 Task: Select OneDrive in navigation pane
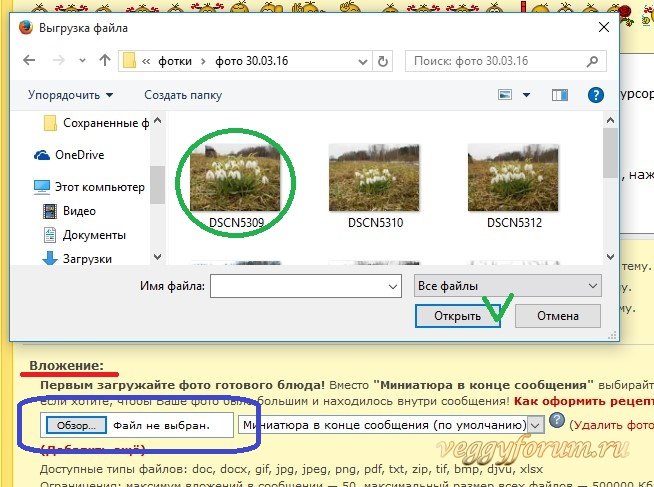69,155
